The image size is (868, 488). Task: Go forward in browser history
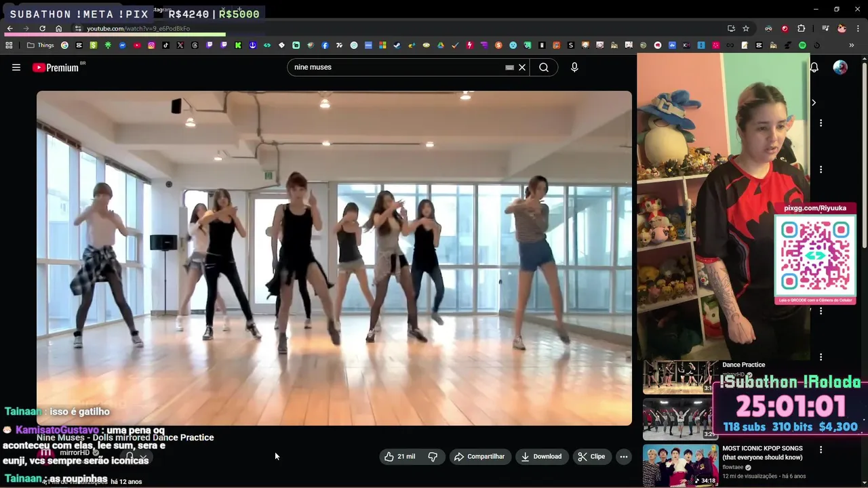(x=26, y=28)
